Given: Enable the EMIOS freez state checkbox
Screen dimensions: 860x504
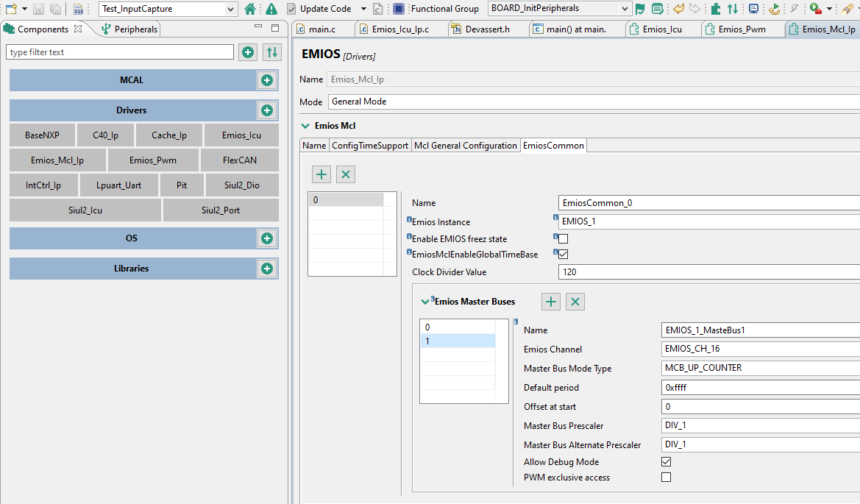Looking at the screenshot, I should click(562, 238).
